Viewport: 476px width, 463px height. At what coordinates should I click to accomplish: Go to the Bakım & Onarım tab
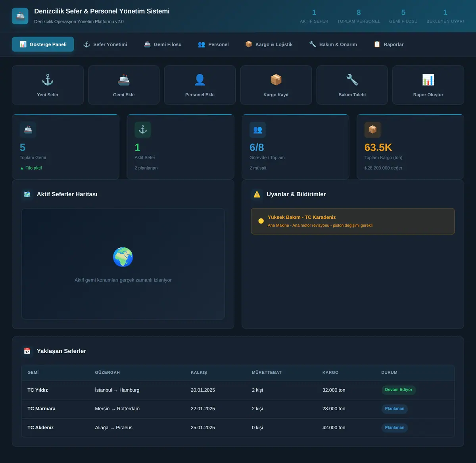(333, 44)
